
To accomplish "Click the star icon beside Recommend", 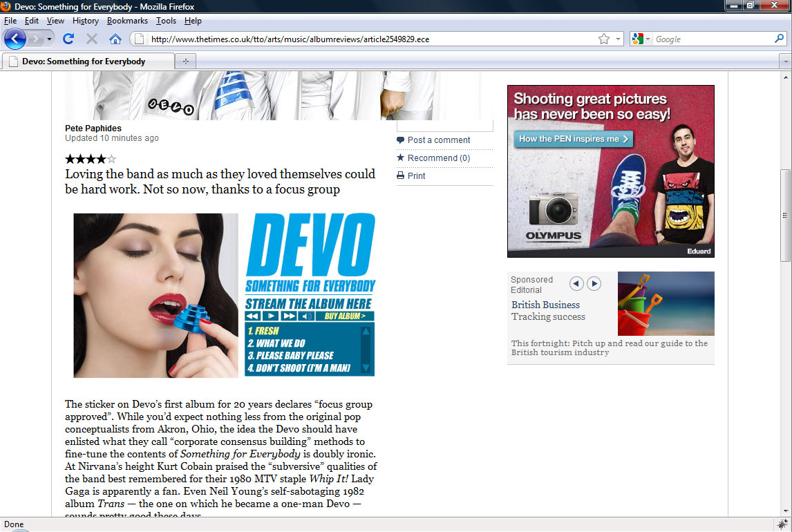I will click(401, 158).
